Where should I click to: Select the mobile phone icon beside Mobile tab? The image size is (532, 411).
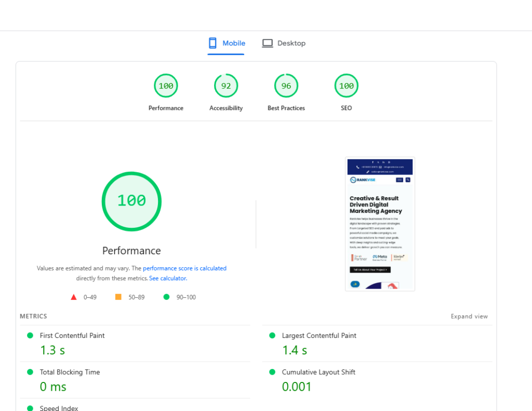212,43
